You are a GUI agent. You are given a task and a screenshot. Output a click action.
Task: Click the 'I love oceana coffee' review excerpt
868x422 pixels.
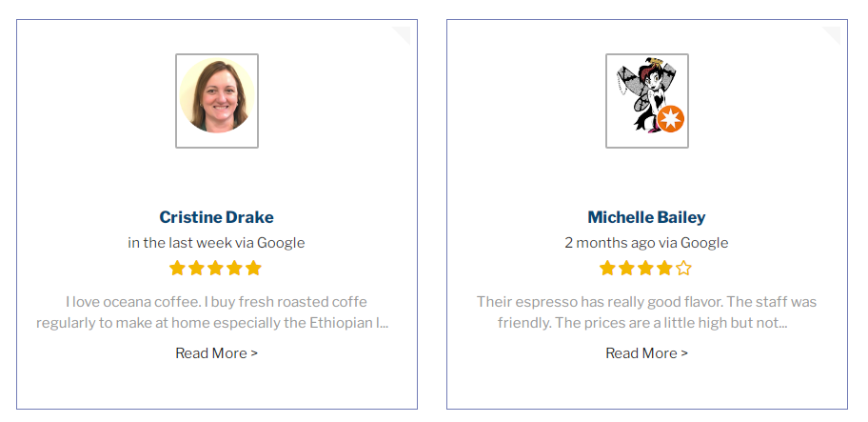(x=212, y=312)
